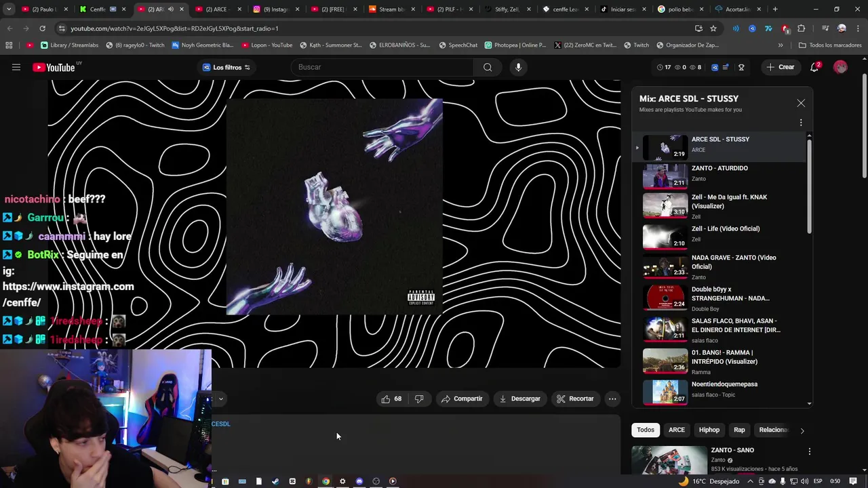The image size is (868, 488).
Task: Show more topic chips with the right arrow
Action: (x=802, y=430)
